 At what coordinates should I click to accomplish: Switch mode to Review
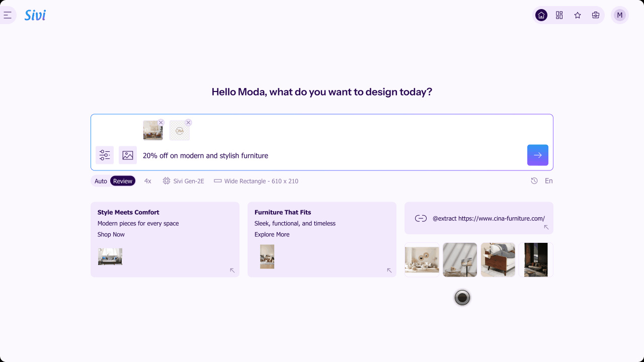click(123, 181)
